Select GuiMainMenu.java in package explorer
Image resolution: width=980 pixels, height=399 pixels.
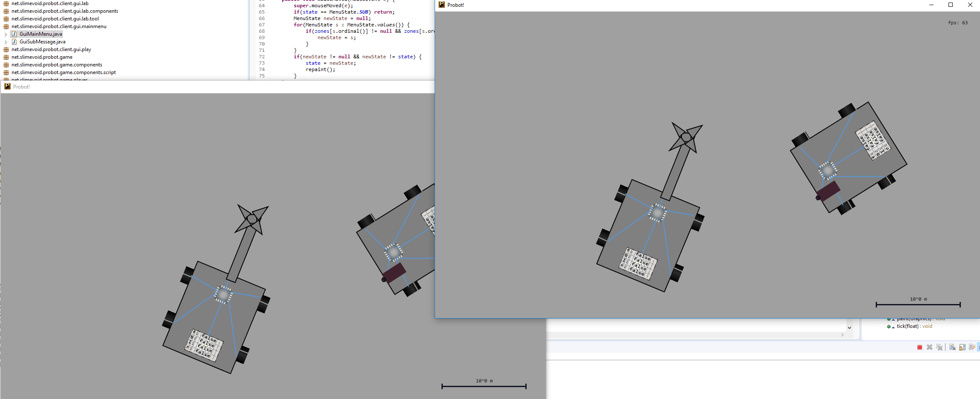tap(40, 34)
